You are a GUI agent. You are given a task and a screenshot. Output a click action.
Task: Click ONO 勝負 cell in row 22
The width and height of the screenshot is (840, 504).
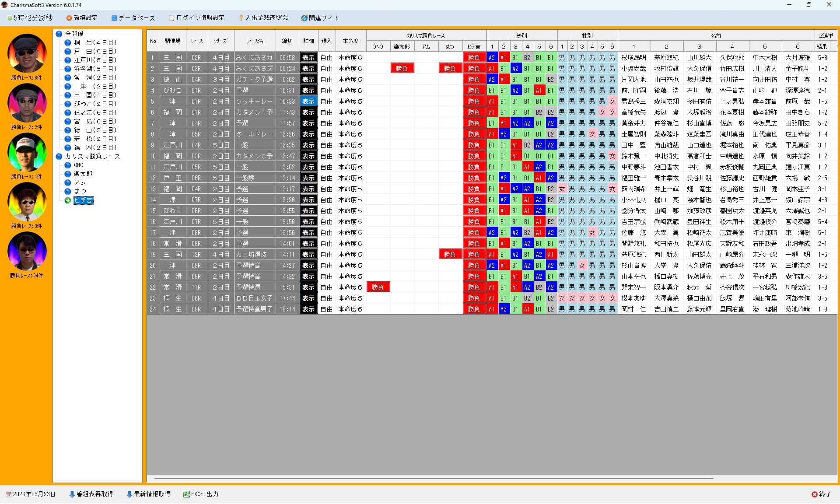coord(378,287)
